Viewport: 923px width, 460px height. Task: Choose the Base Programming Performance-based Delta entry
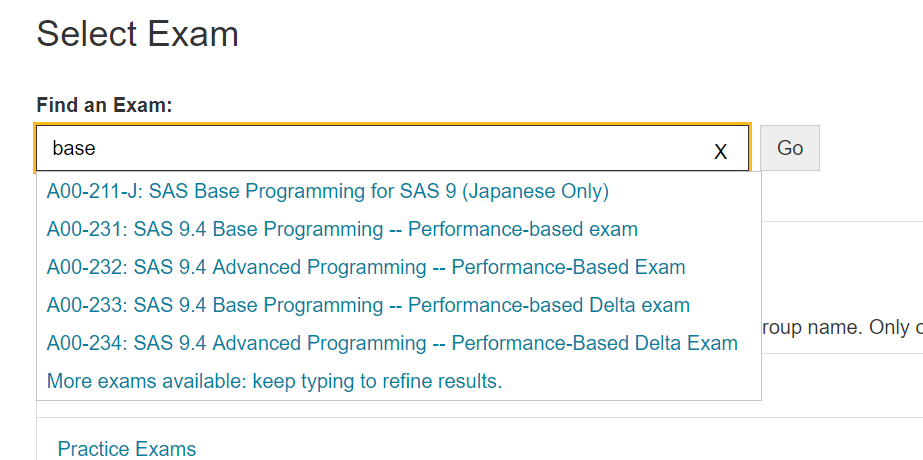368,305
